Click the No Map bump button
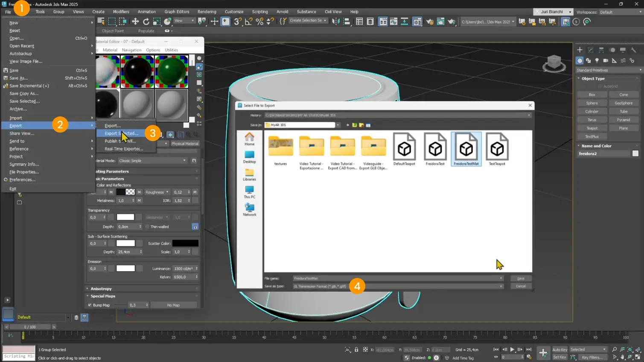Viewport: 644px width, 362px height. pos(174,305)
